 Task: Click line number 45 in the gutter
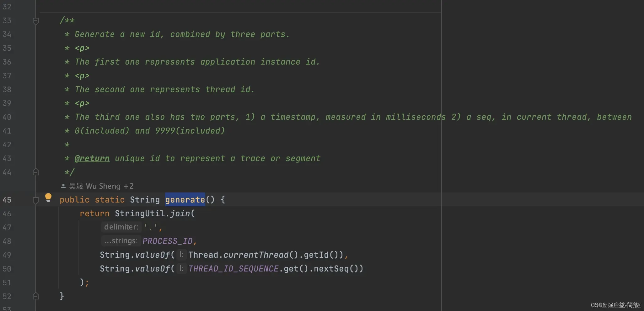tap(7, 200)
